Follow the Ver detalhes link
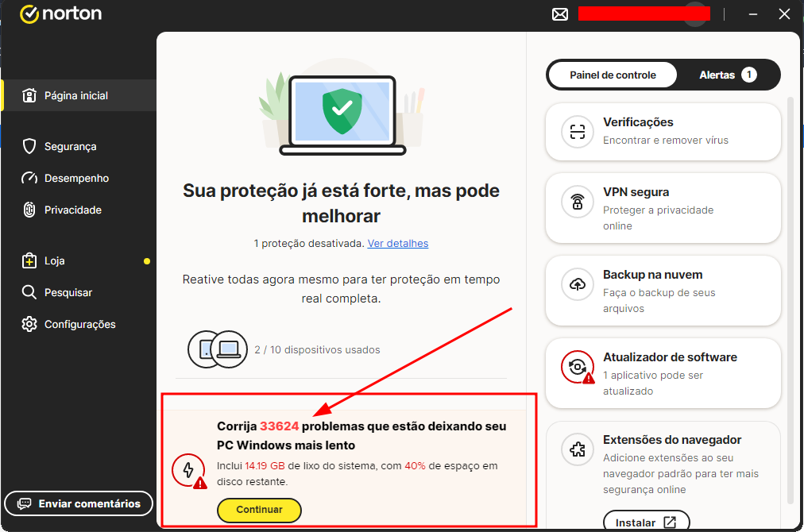 coord(398,244)
